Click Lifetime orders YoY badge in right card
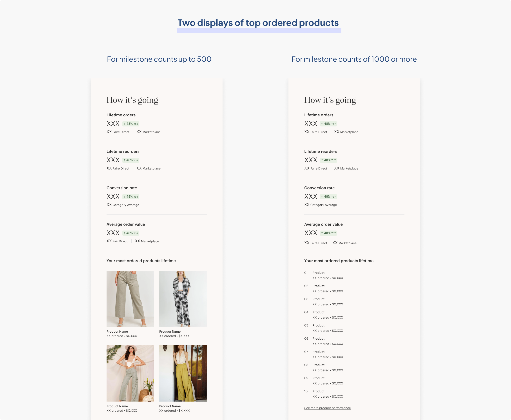Image resolution: width=511 pixels, height=420 pixels. (x=328, y=124)
